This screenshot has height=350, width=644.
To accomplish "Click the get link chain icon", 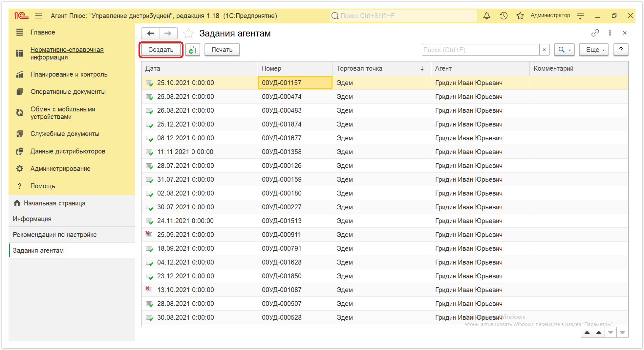I will point(595,33).
